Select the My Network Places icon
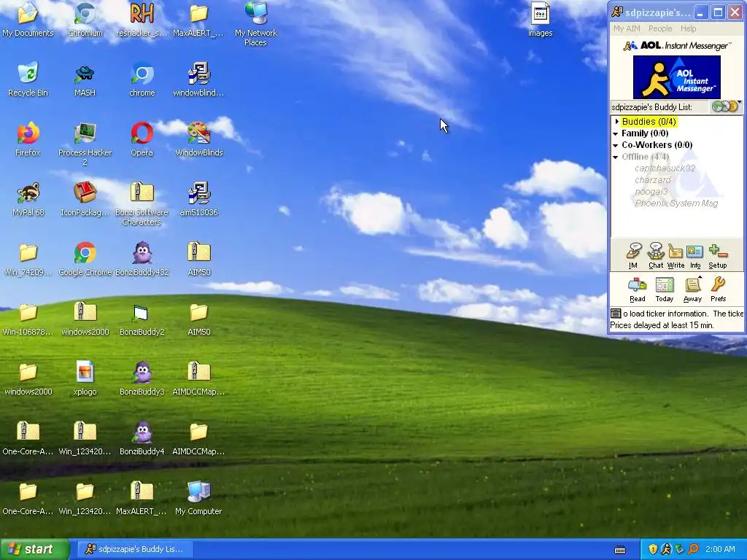This screenshot has width=747, height=560. point(256,23)
